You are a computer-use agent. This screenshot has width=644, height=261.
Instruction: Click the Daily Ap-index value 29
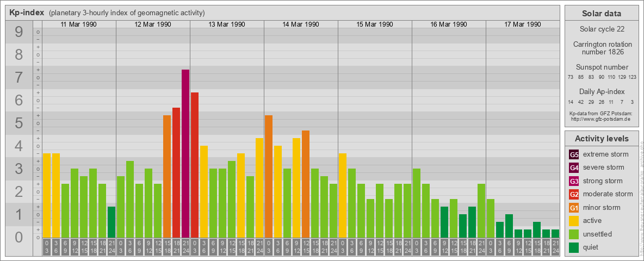click(x=591, y=102)
